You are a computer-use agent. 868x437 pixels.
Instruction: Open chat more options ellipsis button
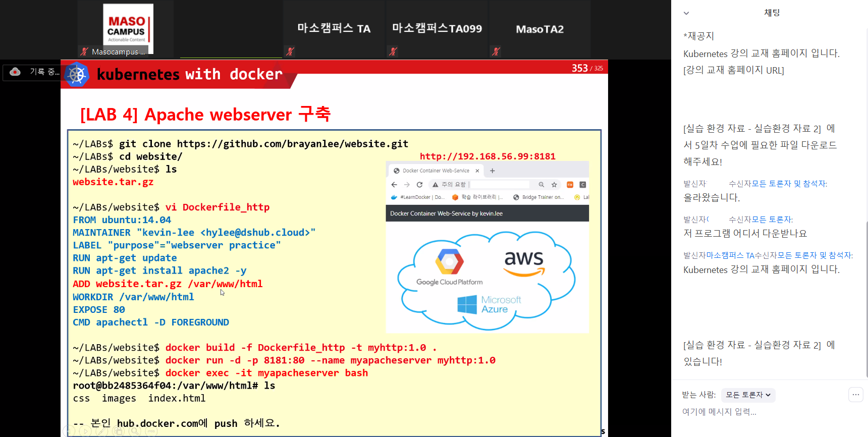point(855,395)
